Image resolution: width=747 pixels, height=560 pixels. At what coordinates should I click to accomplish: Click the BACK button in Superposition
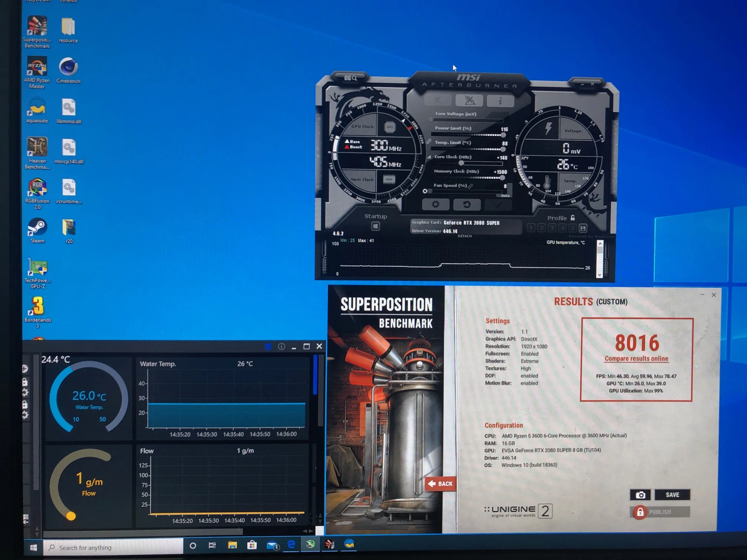coord(440,484)
